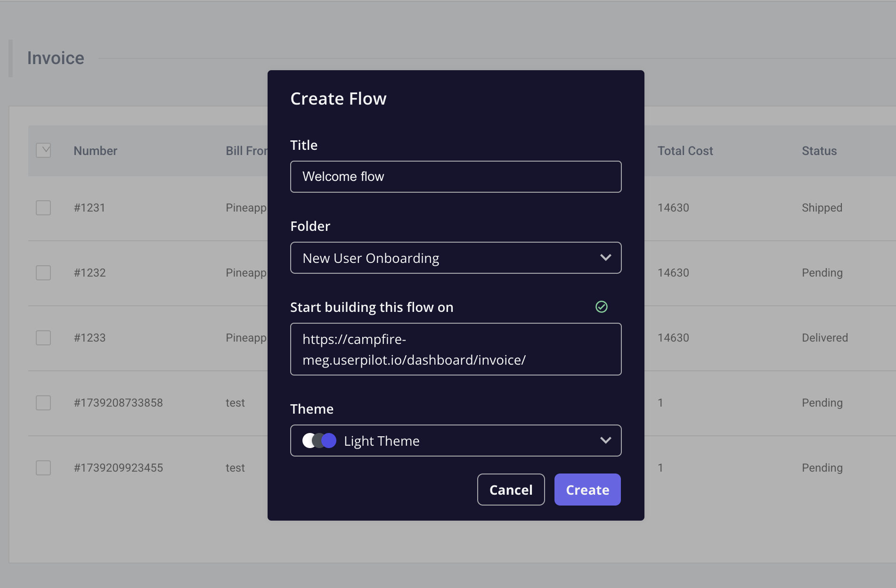Check the box for invoice #1231
The height and width of the screenshot is (588, 896).
pos(43,208)
